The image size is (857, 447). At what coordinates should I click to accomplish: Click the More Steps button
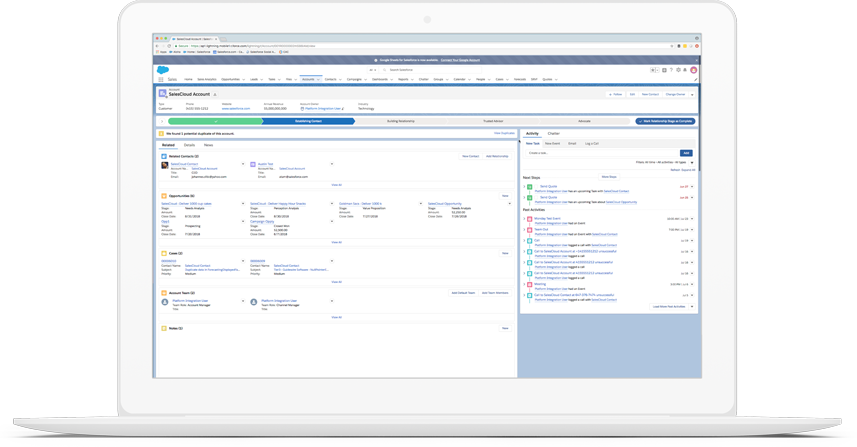[609, 177]
